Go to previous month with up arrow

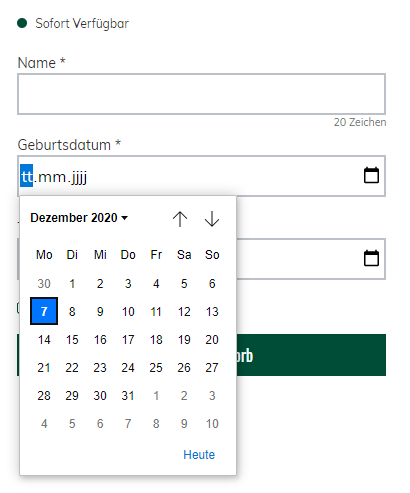[x=180, y=219]
